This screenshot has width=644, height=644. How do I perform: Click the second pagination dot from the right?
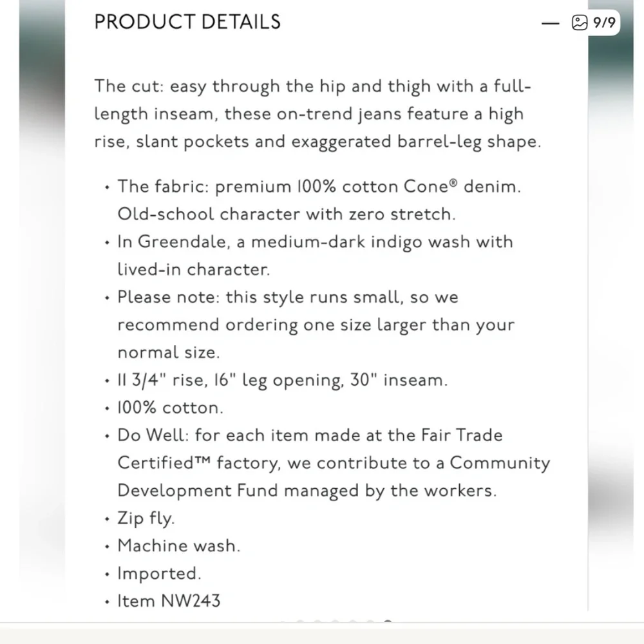pos(370,621)
